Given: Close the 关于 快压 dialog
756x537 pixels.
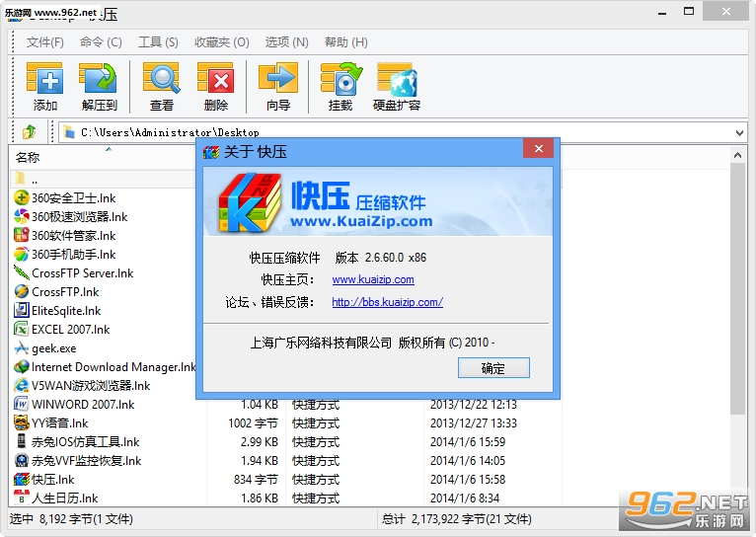Looking at the screenshot, I should [539, 148].
